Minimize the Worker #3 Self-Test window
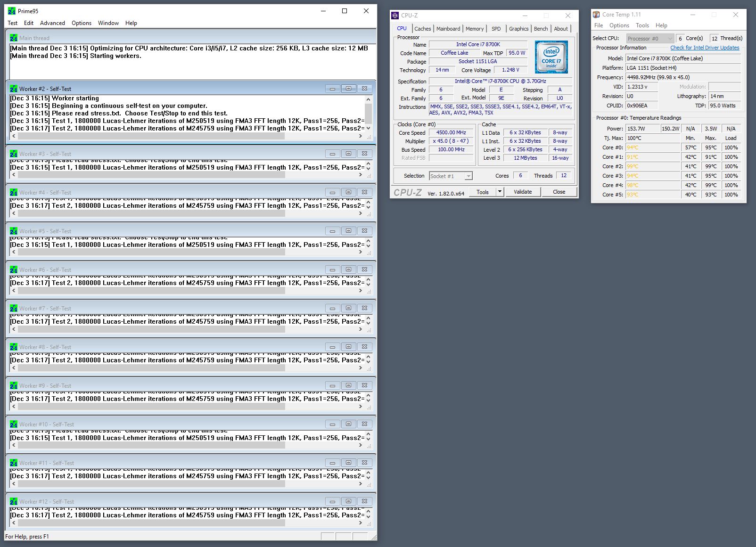The width and height of the screenshot is (756, 547). click(x=332, y=154)
